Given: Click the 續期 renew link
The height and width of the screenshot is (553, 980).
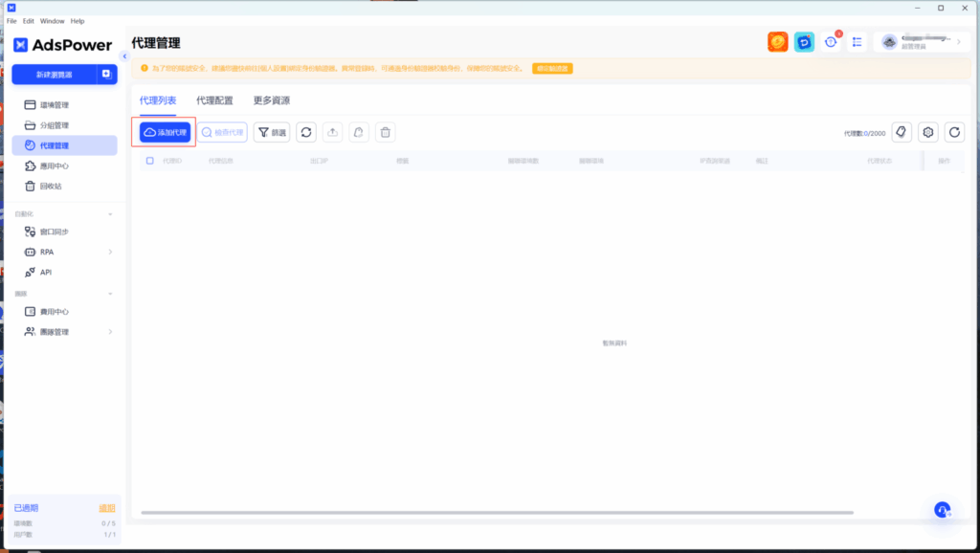Looking at the screenshot, I should tap(107, 508).
